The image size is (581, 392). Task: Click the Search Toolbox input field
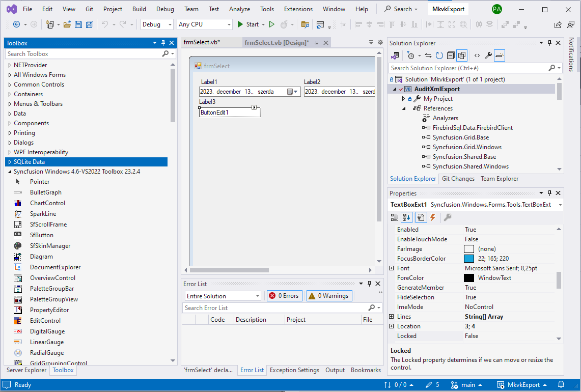pos(84,54)
